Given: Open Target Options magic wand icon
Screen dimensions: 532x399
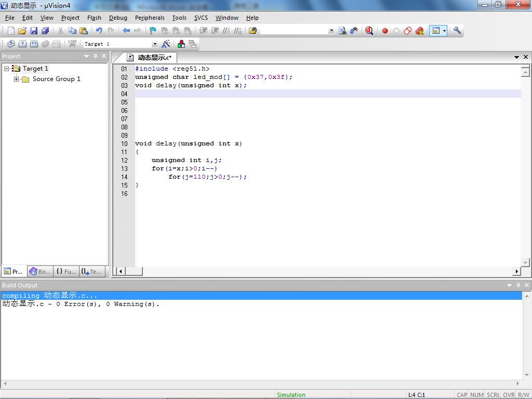Looking at the screenshot, I should coord(166,44).
